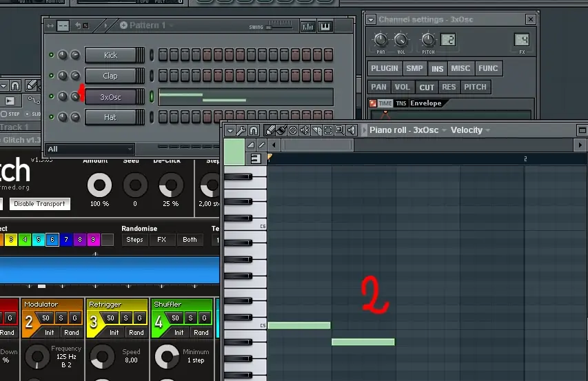Click Init in the Shuffler module
The image size is (588, 381).
(x=179, y=333)
